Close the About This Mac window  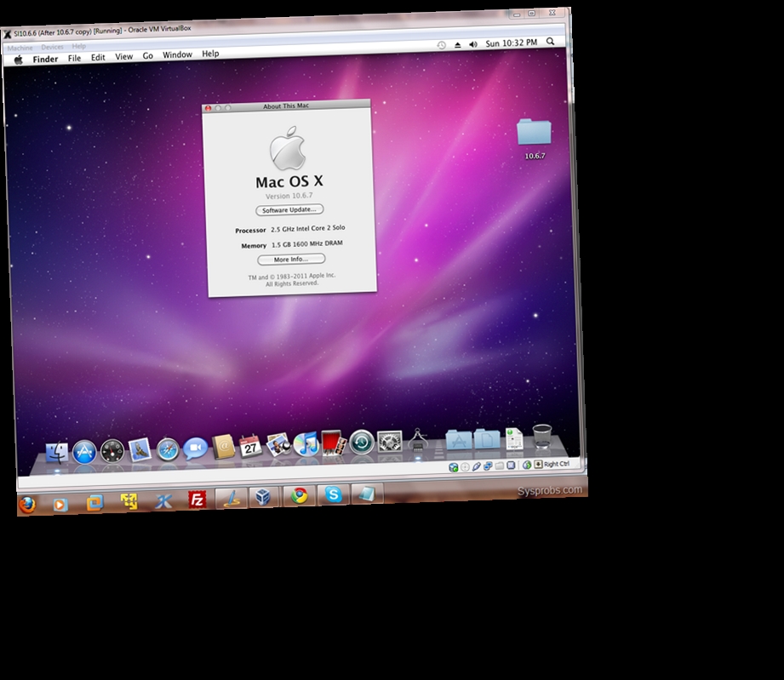pos(208,108)
